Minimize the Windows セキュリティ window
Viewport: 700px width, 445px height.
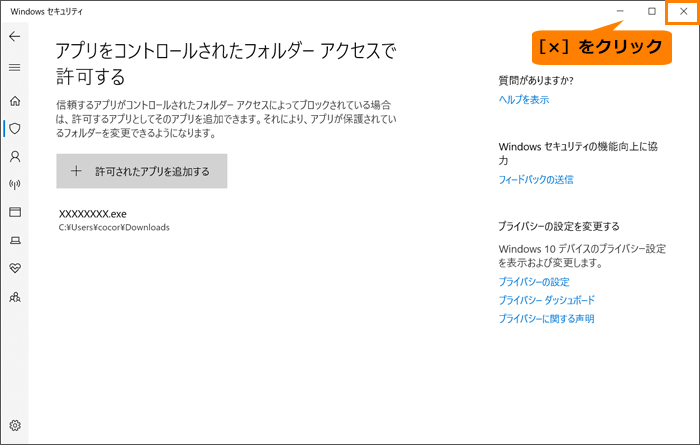pyautogui.click(x=620, y=12)
